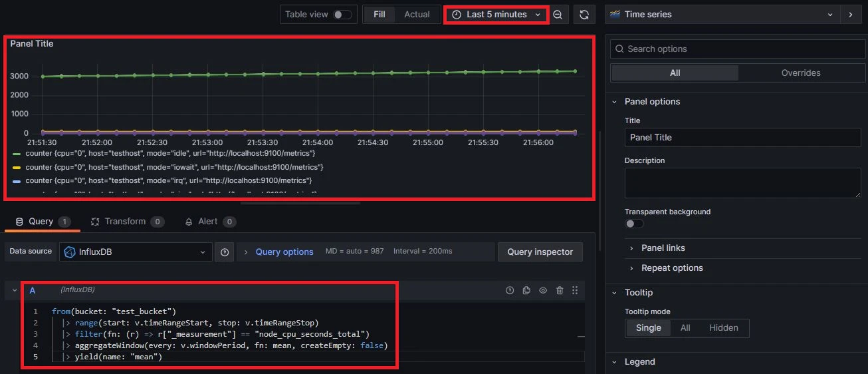Click green color swatch for idle series
Screen dimensions: 868x374
[17, 154]
